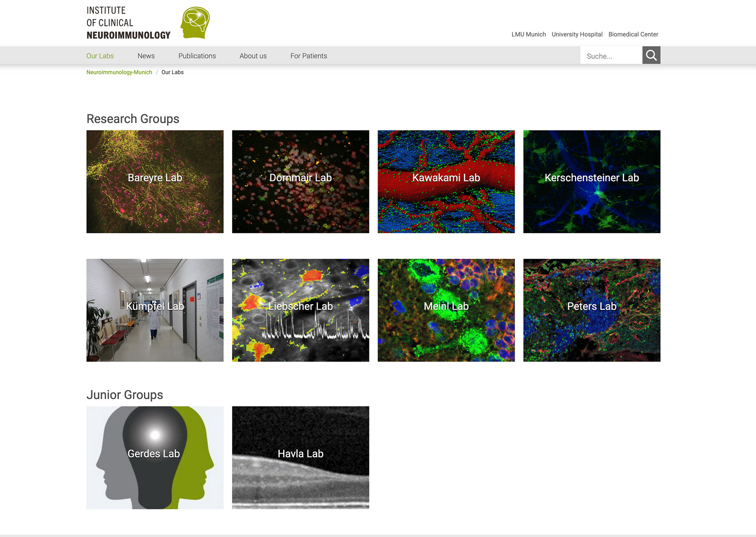Open the Our Labs menu item
The width and height of the screenshot is (756, 537).
coord(100,56)
